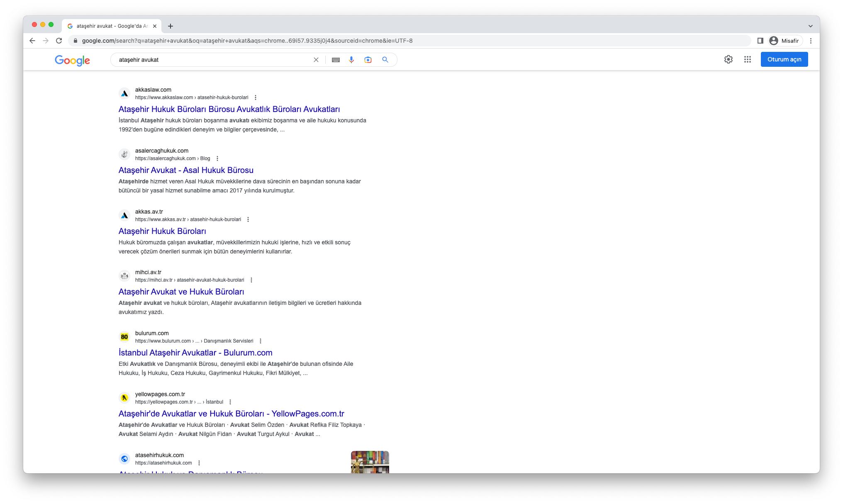View site info via the lock icon
The height and width of the screenshot is (504, 843).
(76, 41)
